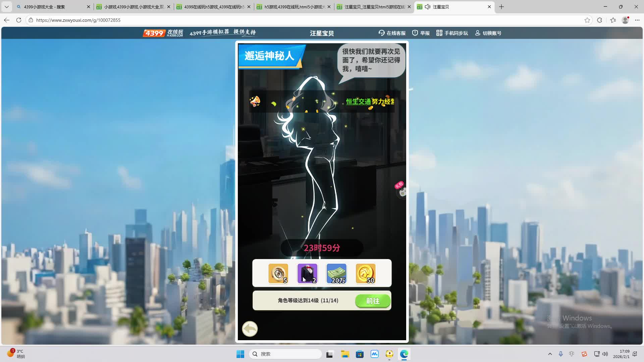Click the black suit reward icon
The image size is (644, 362).
click(x=307, y=274)
